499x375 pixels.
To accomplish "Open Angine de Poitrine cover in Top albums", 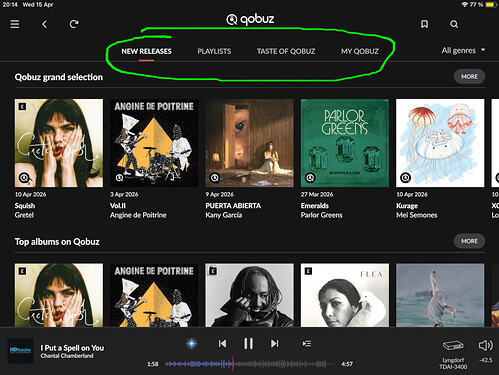I will coord(154,295).
